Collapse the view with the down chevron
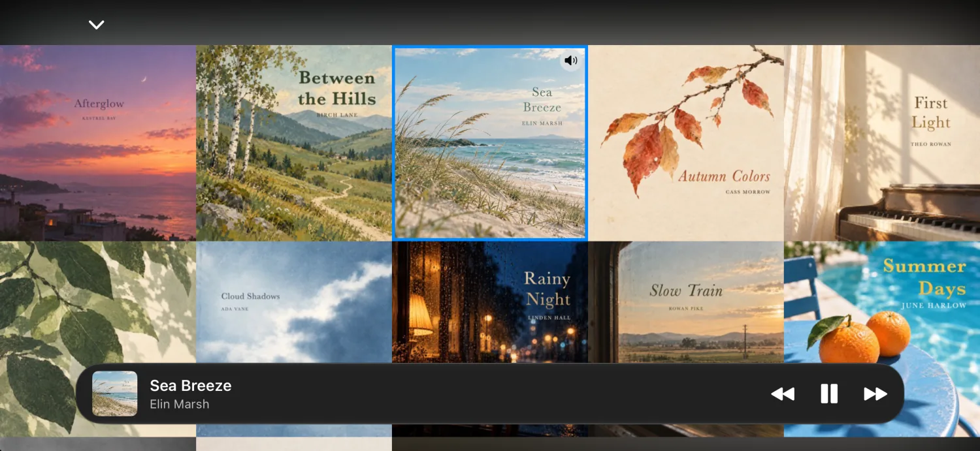 [x=97, y=25]
